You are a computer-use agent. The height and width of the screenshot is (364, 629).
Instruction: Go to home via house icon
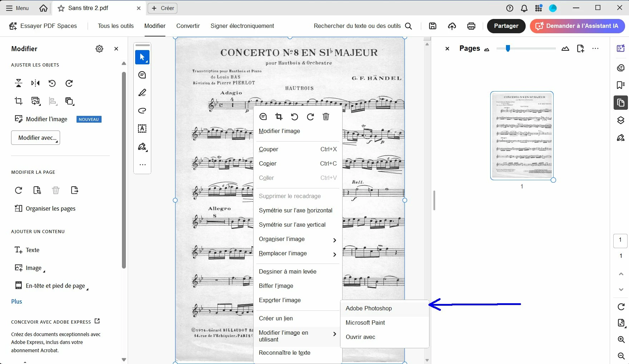pyautogui.click(x=43, y=8)
